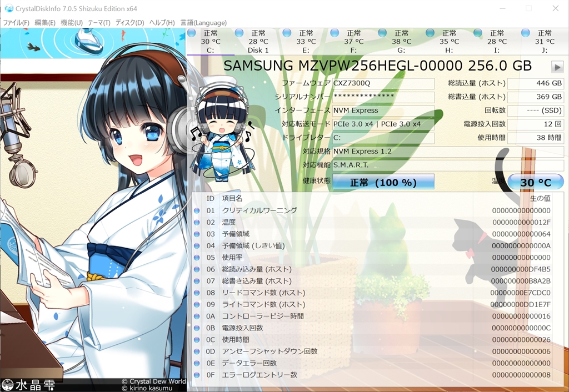Viewport: 569px width, 392px height.
Task: Click the raw value 000000000012F
Action: (x=521, y=222)
